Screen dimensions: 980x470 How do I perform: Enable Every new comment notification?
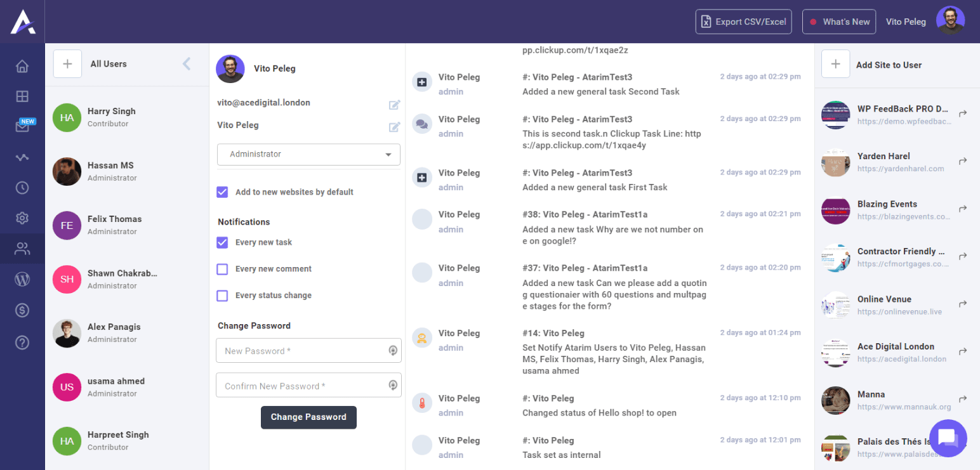tap(222, 269)
